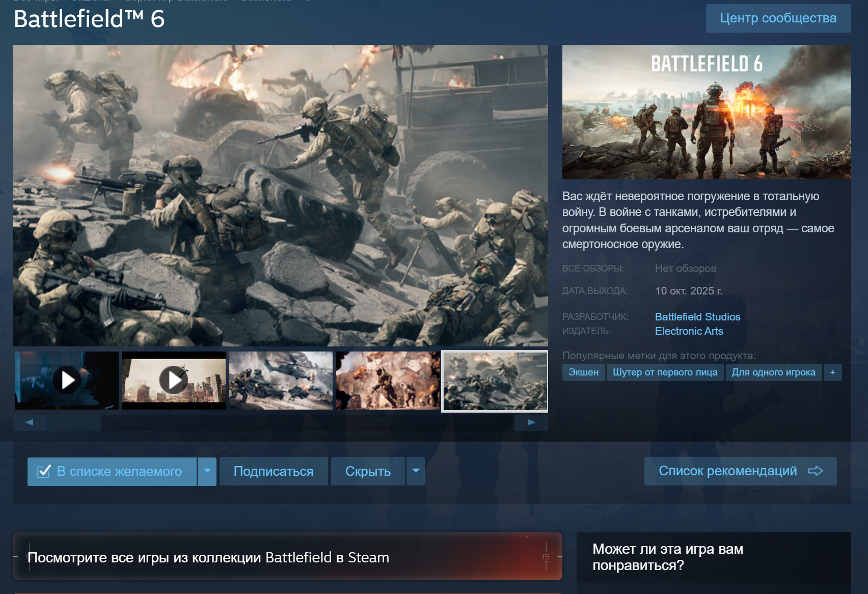The image size is (868, 594).
Task: Open the Центр сообщества community hub
Action: coord(778,18)
